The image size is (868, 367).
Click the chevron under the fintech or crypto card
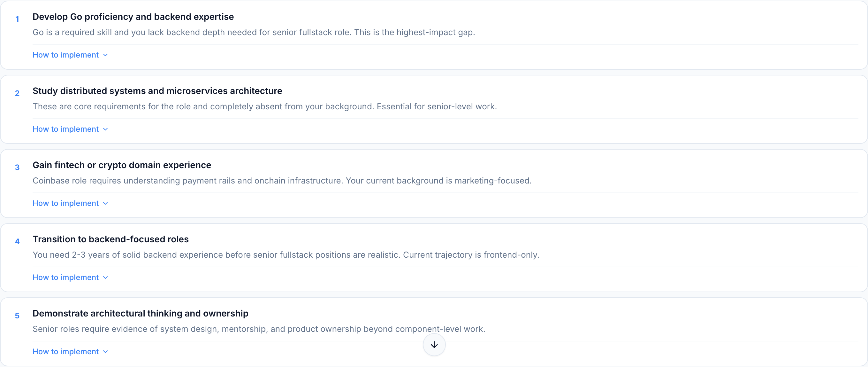(x=105, y=203)
